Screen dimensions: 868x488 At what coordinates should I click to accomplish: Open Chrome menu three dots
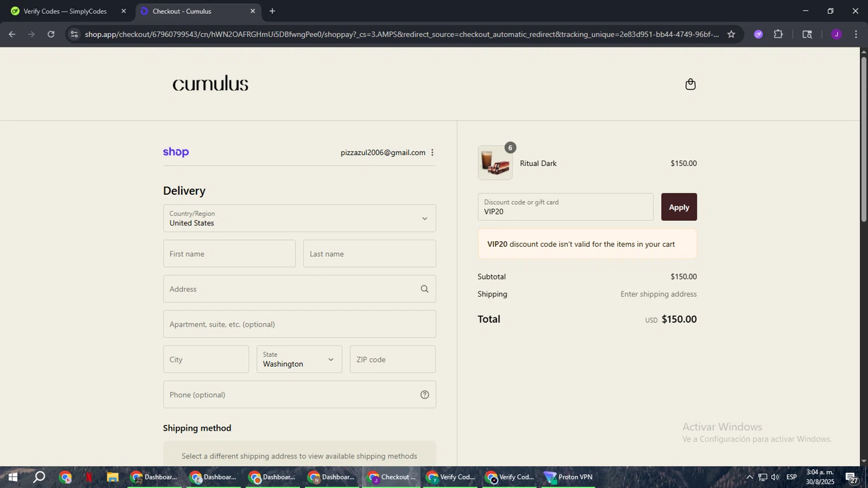click(856, 34)
